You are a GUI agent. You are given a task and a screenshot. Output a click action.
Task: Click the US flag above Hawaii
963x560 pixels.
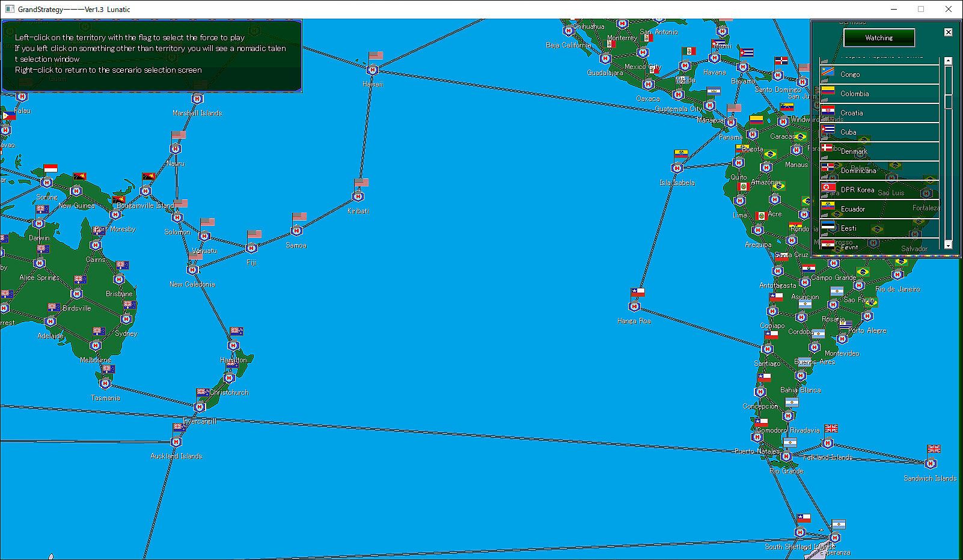click(x=376, y=56)
